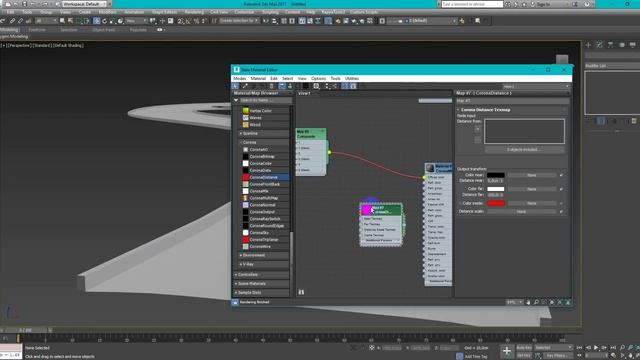Click the large Set Keys plus button

507,351
